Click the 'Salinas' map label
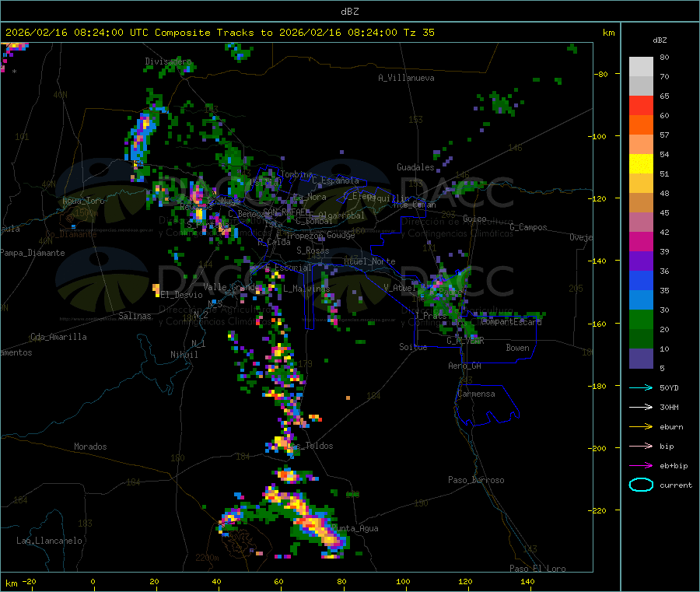 point(135,316)
